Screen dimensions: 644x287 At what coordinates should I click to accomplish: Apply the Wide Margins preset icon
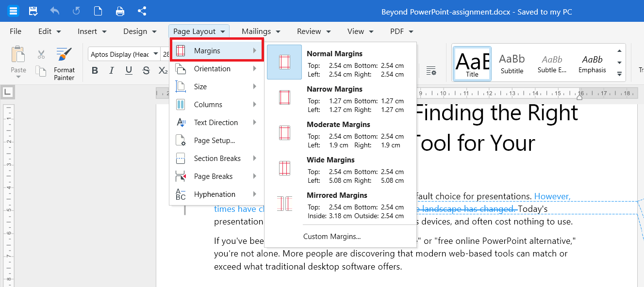(284, 168)
